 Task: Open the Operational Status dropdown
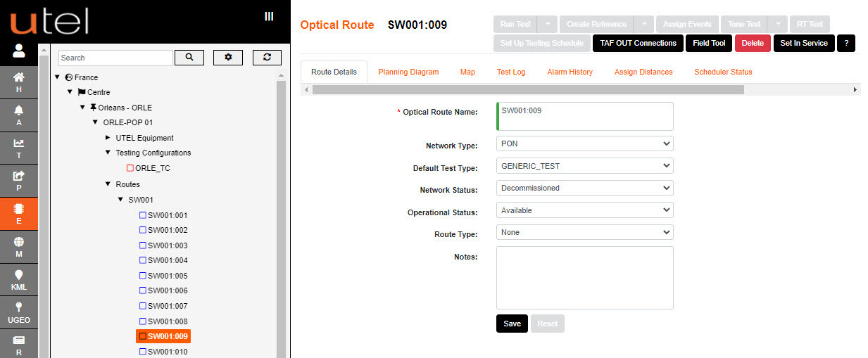tap(584, 210)
